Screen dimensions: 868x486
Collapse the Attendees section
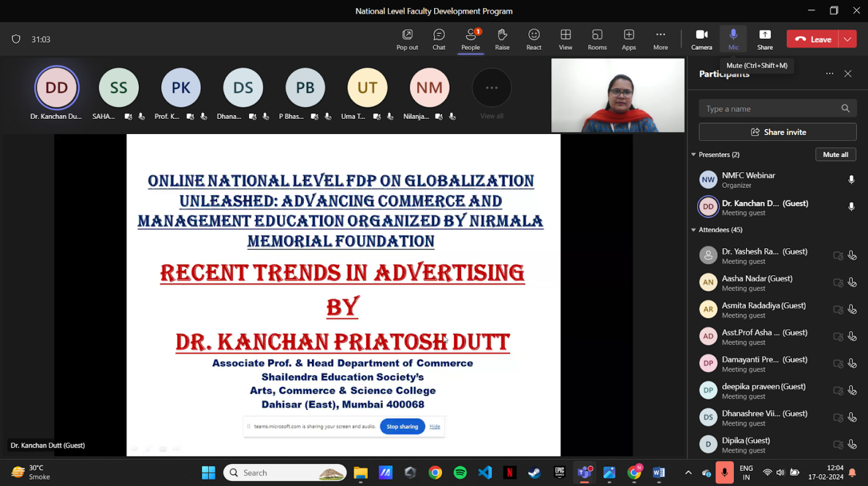[x=694, y=230]
